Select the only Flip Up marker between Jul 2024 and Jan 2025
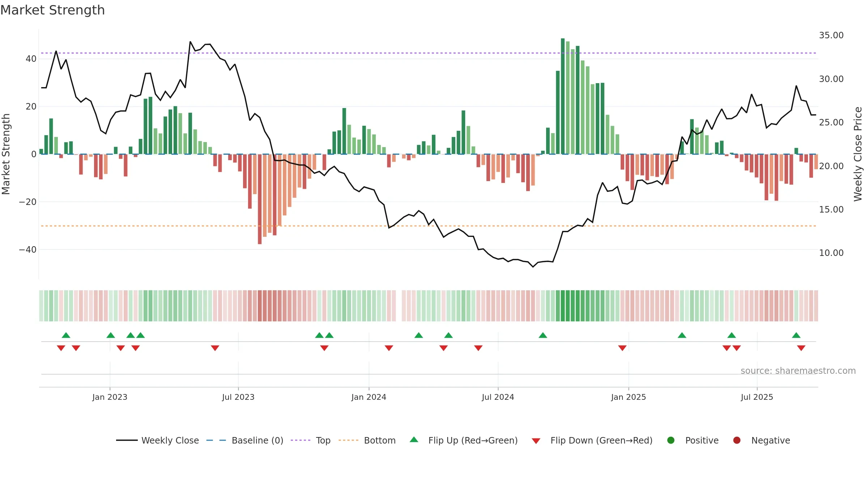 (543, 335)
